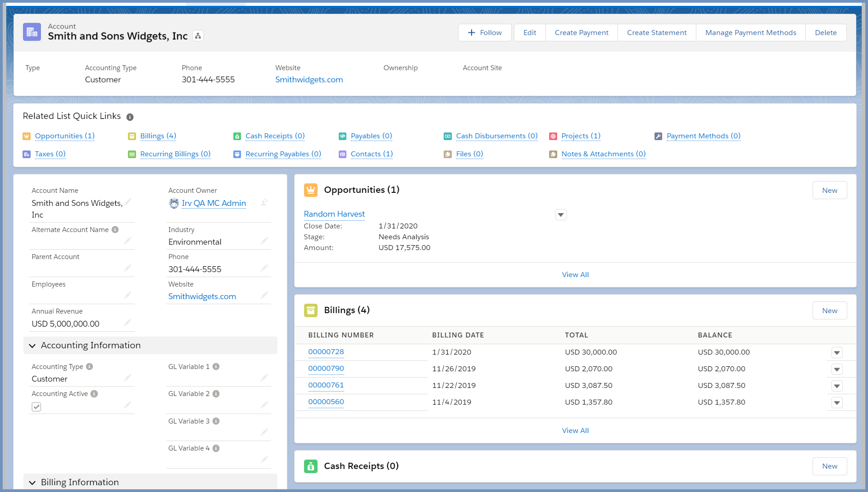This screenshot has height=492, width=868.
Task: Click New in Cash Receipts list
Action: click(830, 466)
